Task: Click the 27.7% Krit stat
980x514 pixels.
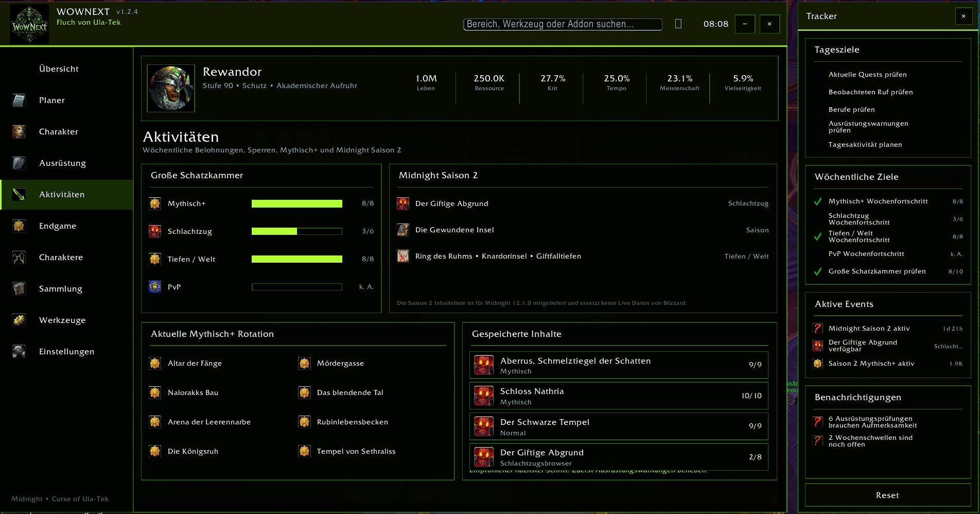Action: (553, 82)
